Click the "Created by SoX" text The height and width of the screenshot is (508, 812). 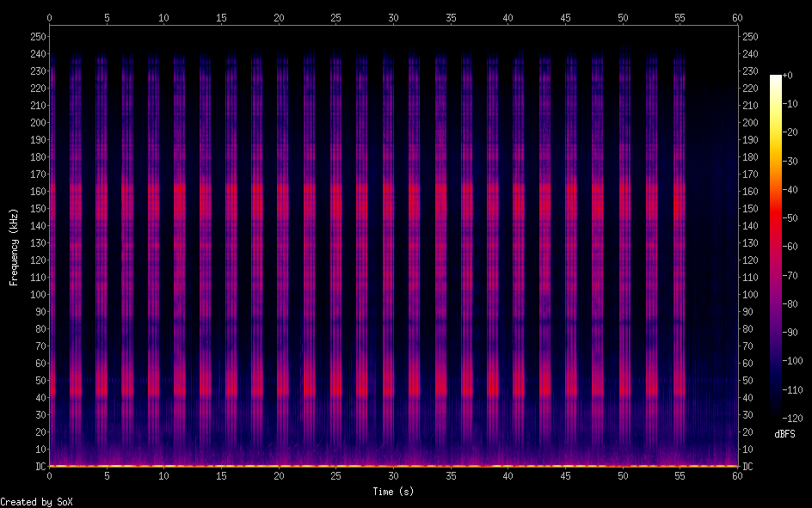click(36, 502)
